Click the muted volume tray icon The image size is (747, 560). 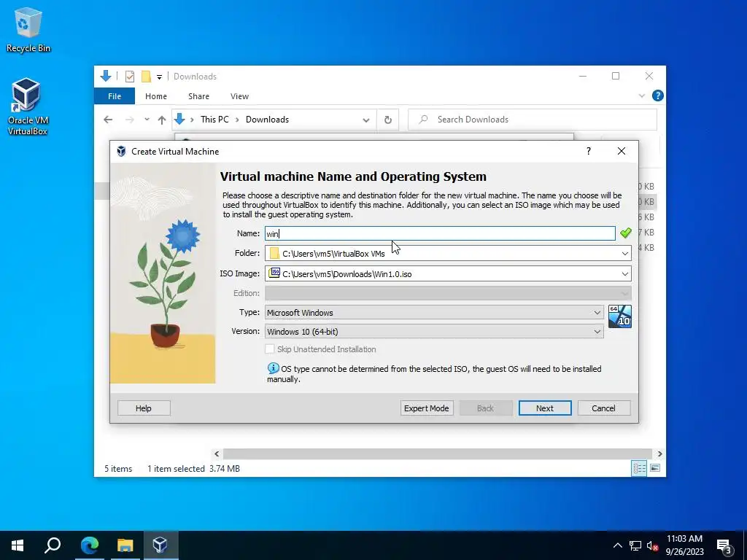point(652,545)
